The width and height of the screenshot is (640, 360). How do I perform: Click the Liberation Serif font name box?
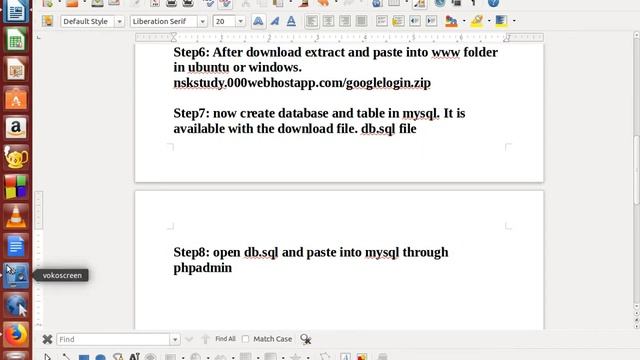coord(163,21)
